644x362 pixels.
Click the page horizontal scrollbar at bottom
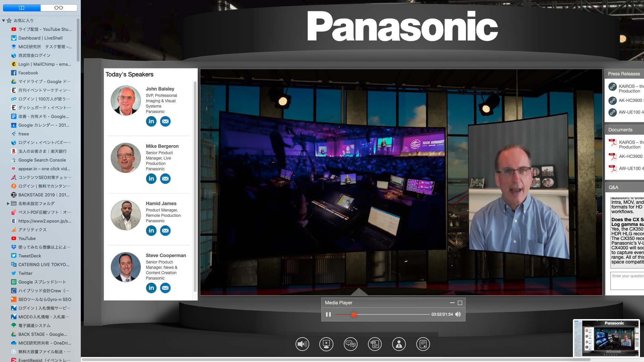click(x=336, y=360)
